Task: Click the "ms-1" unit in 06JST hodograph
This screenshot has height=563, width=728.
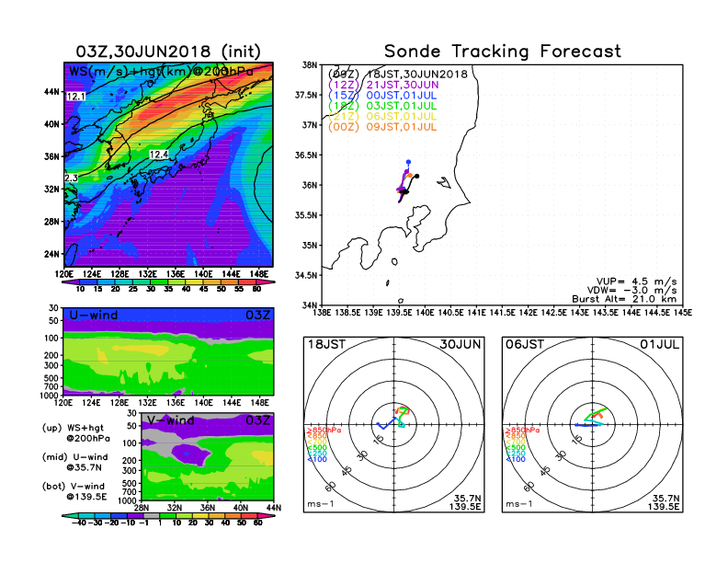Action: (519, 504)
